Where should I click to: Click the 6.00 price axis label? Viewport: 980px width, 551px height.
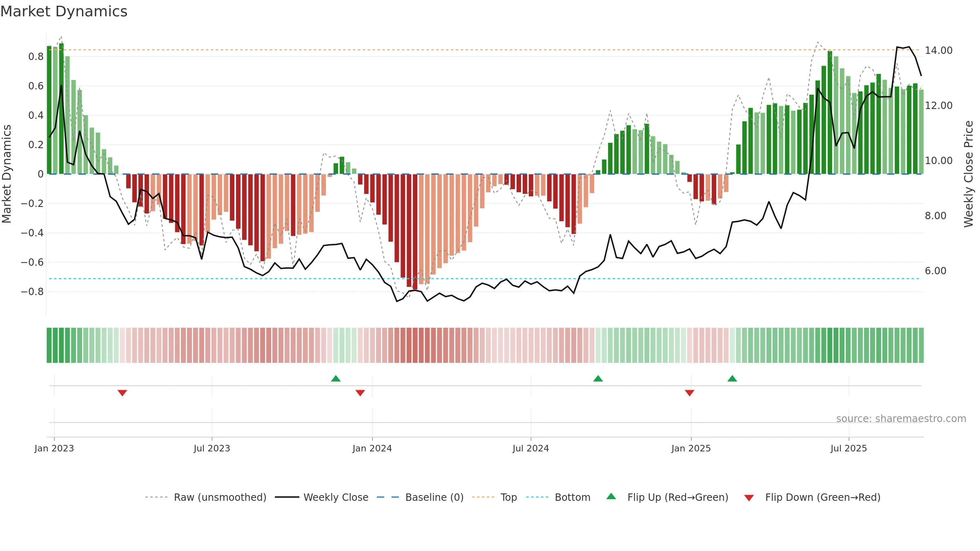click(935, 271)
